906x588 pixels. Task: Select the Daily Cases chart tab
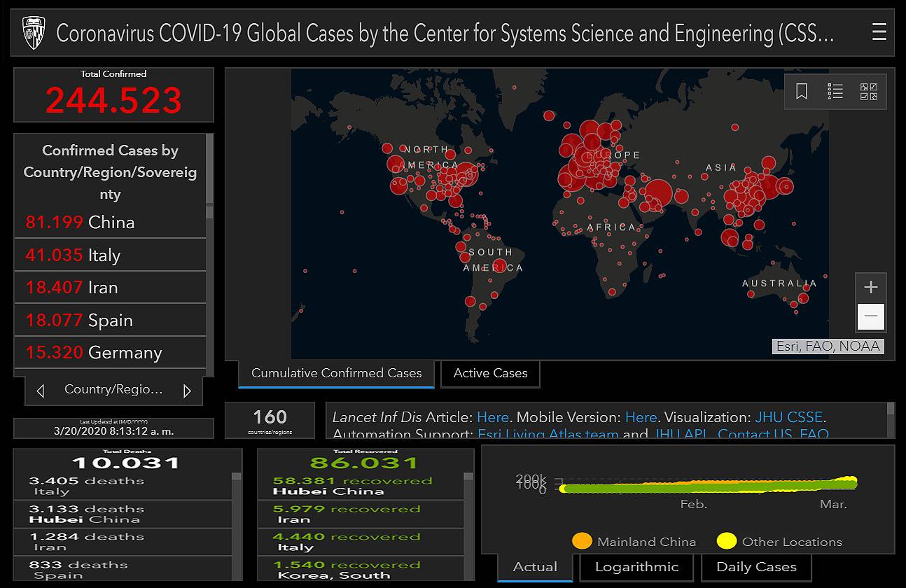coord(756,567)
